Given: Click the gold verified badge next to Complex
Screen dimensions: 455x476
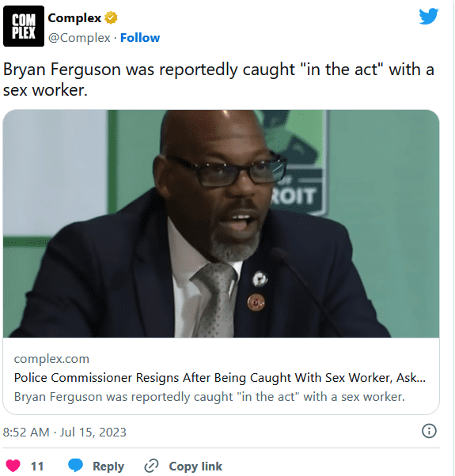Looking at the screenshot, I should click(111, 18).
